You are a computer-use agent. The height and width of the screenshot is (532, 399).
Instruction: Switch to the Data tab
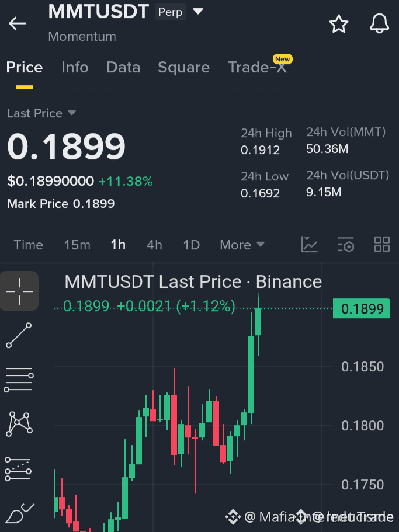(x=123, y=67)
